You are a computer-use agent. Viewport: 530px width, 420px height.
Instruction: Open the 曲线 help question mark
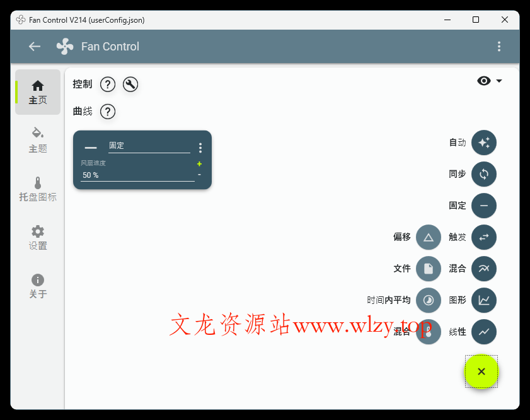(x=107, y=112)
